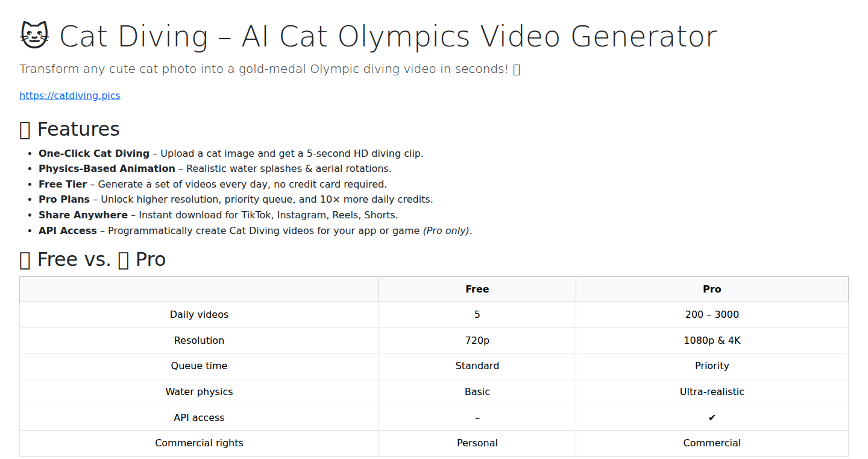Click the Pro API access checkmark
This screenshot has height=459, width=868.
(712, 417)
